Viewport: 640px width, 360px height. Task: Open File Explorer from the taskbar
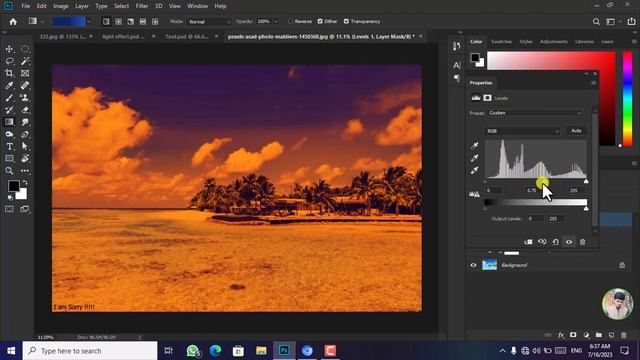261,351
